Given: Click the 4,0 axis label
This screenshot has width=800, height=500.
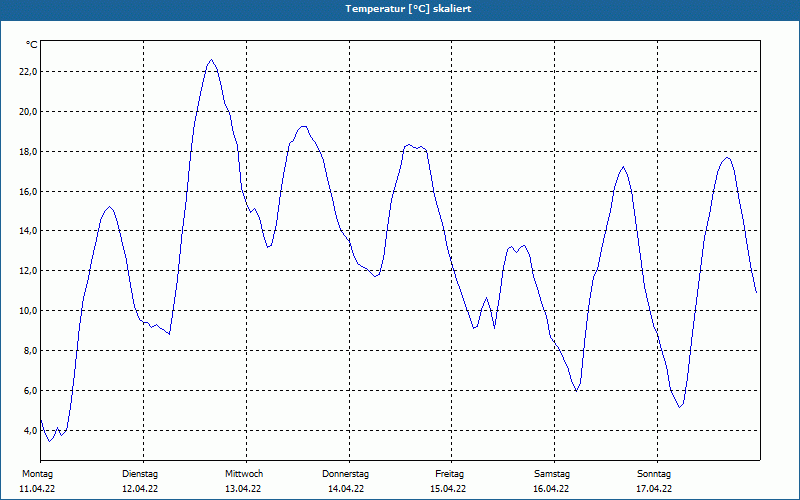Looking at the screenshot, I should [x=30, y=430].
